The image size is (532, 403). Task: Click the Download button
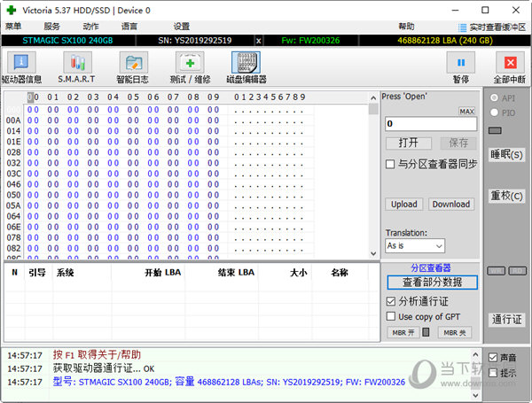451,204
